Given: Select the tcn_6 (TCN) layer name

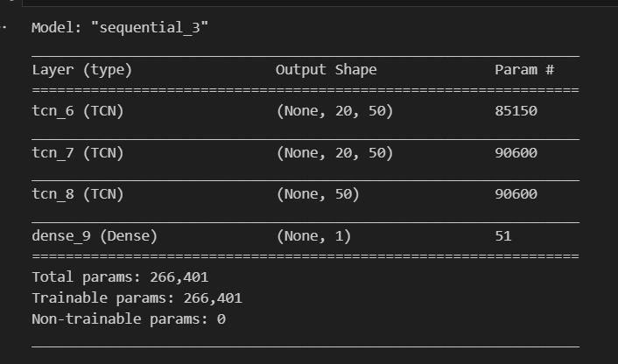Looking at the screenshot, I should (78, 111).
